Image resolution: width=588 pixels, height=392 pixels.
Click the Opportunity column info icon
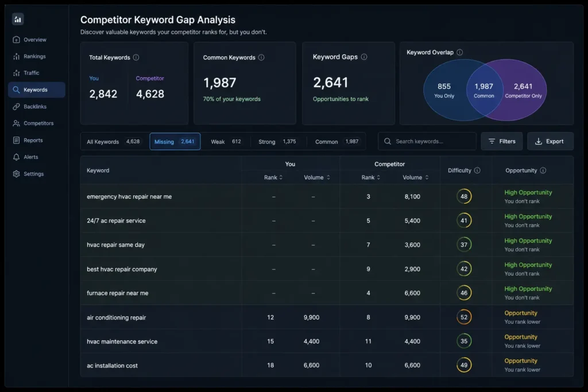click(543, 170)
